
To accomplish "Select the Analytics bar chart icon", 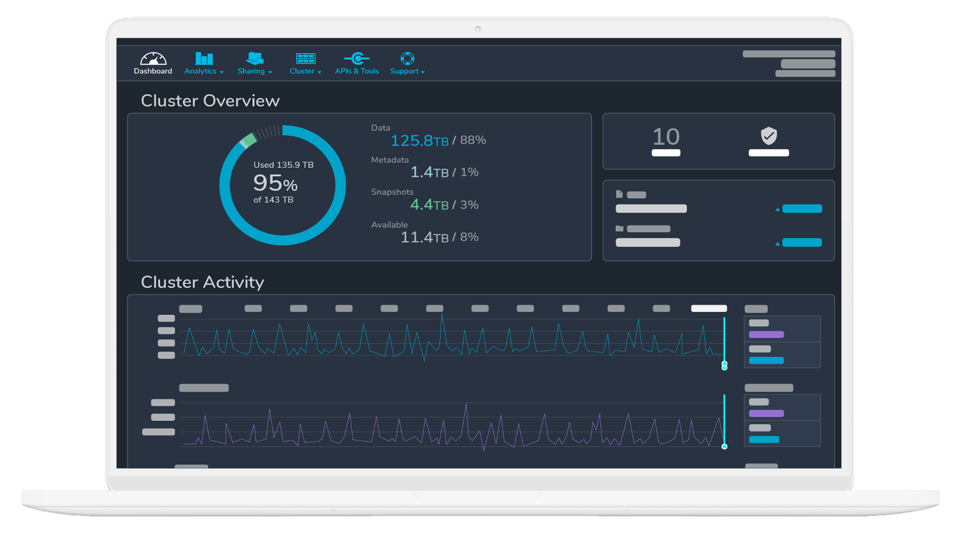I will [203, 58].
